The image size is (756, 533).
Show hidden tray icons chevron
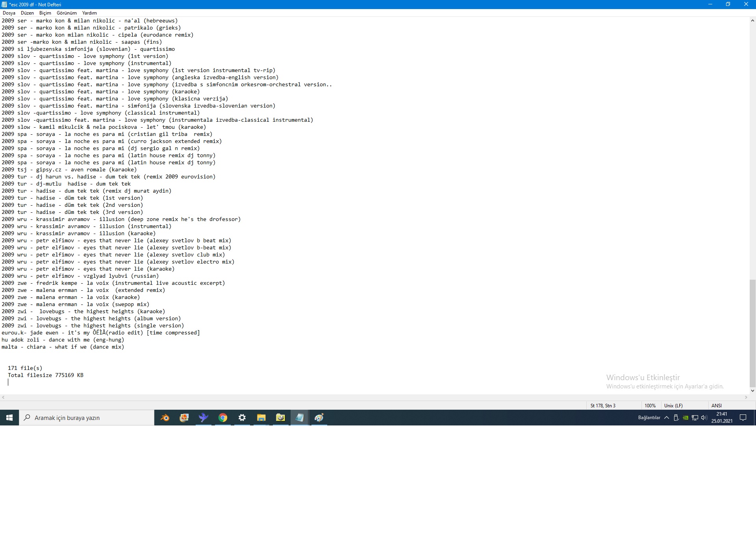tap(667, 418)
